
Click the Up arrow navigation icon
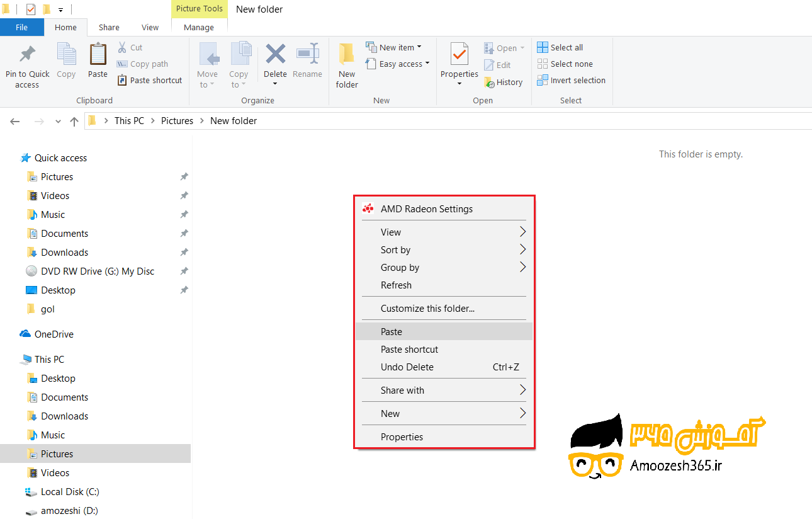[74, 122]
